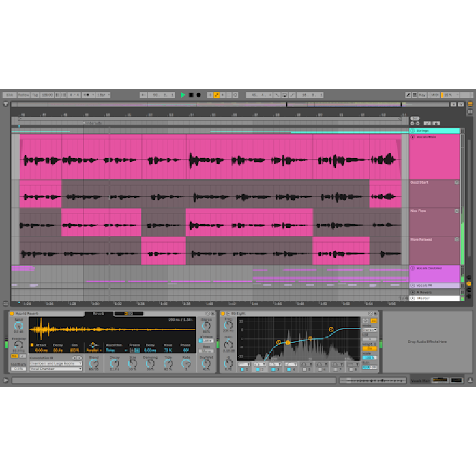Switch to Session view selector icon
Screen dimensions: 476x476
coord(471,112)
